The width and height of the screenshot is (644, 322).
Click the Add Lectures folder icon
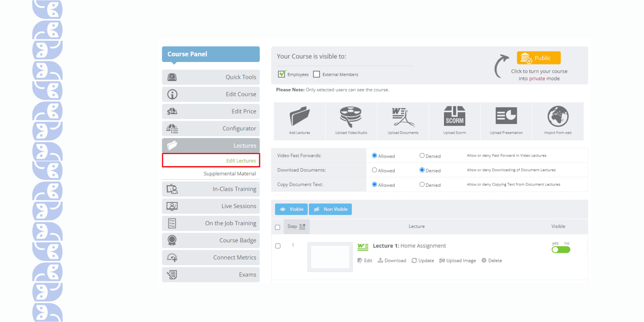[299, 117]
